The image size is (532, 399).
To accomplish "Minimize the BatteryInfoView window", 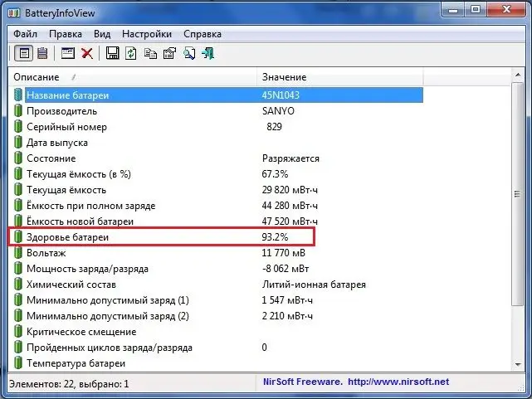I will (x=453, y=10).
